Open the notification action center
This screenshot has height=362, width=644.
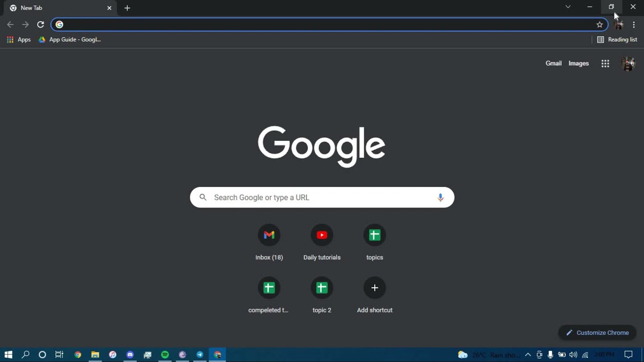[x=628, y=354]
